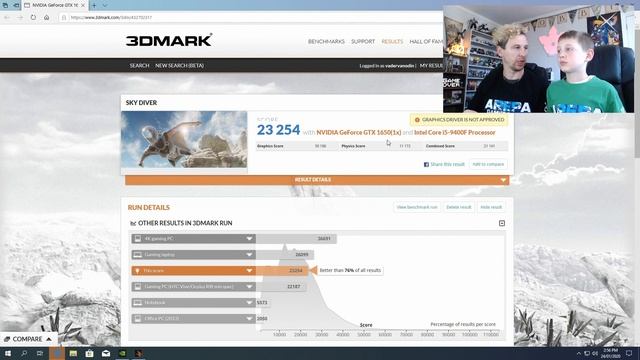Open NVIDIA GeForce GTX 1650 link
Image resolution: width=640 pixels, height=360 pixels.
[x=359, y=132]
